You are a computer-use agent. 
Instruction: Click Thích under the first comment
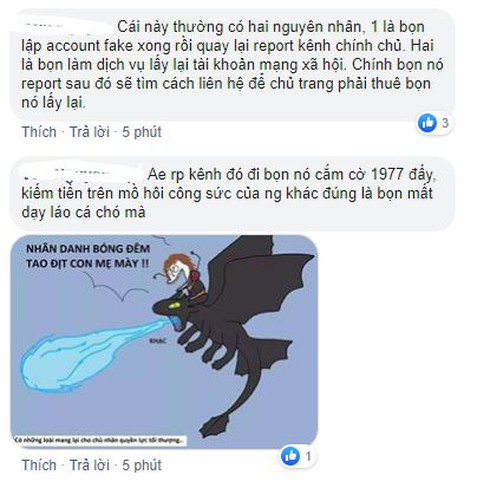pyautogui.click(x=39, y=132)
